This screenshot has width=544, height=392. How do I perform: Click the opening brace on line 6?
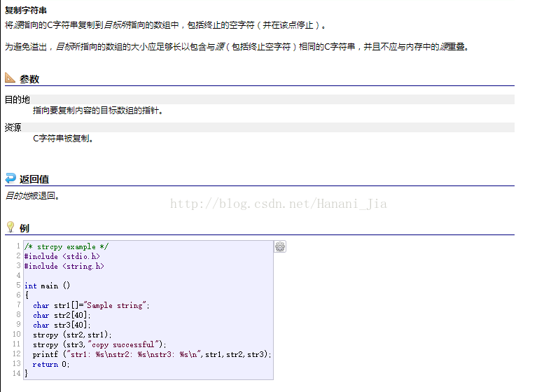[27, 295]
